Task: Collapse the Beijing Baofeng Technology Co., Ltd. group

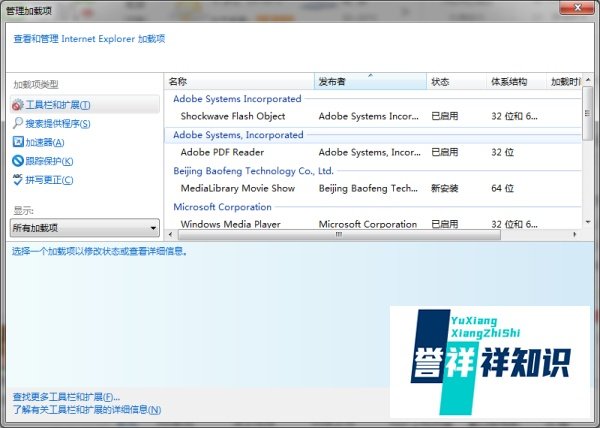Action: (253, 171)
